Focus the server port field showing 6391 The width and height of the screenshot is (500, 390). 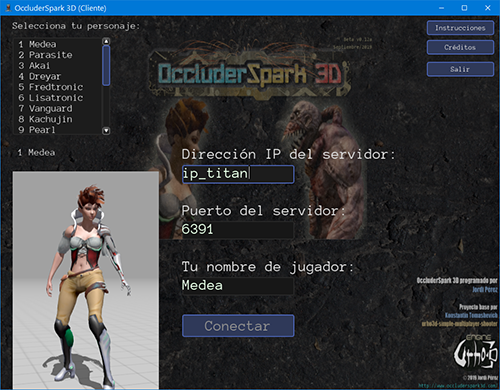[237, 230]
